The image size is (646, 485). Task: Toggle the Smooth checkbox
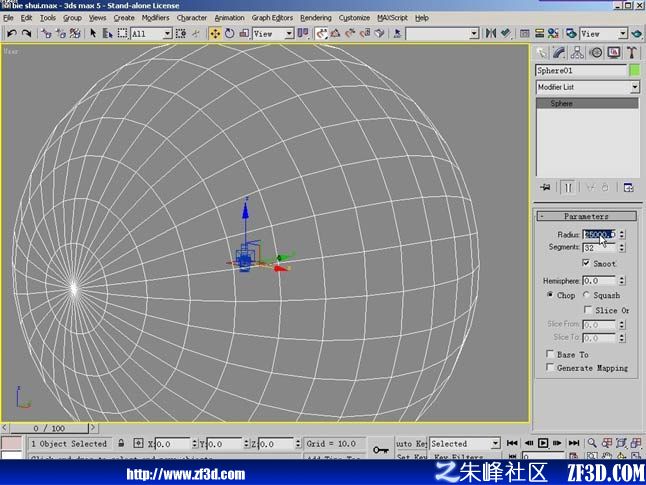pos(586,263)
